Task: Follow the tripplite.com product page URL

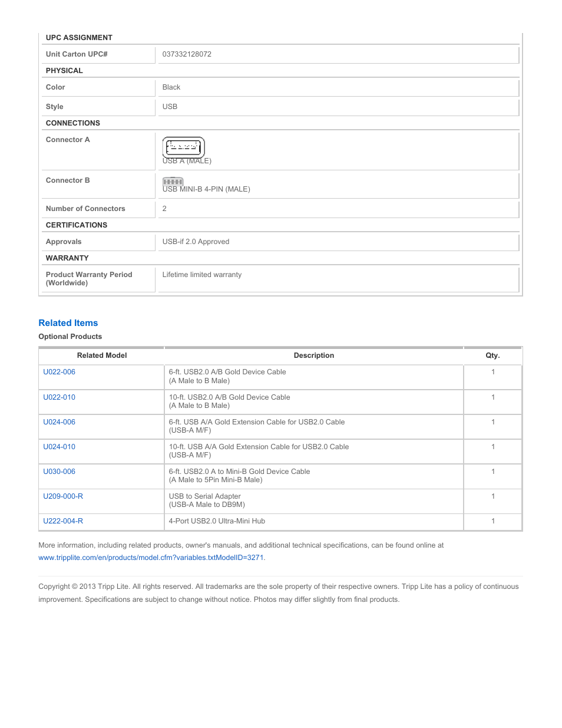Action: [x=151, y=558]
